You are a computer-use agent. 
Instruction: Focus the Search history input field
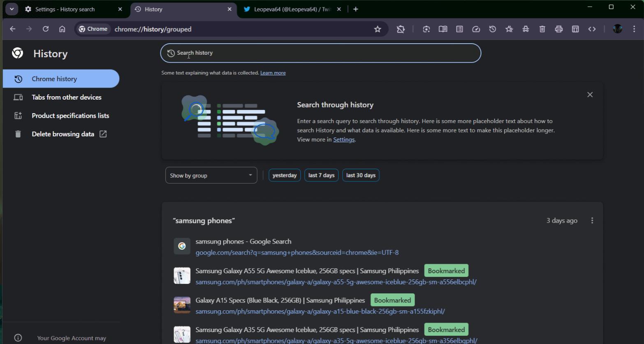tap(321, 53)
